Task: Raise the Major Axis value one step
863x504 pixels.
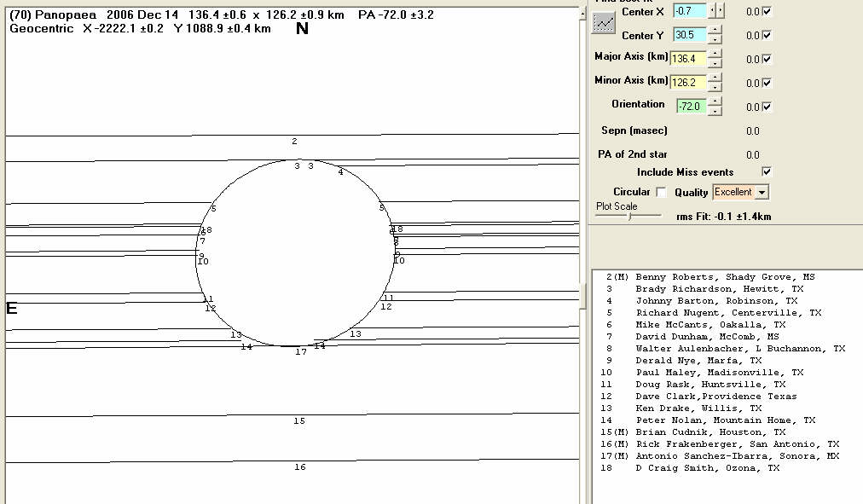Action: pyautogui.click(x=715, y=54)
